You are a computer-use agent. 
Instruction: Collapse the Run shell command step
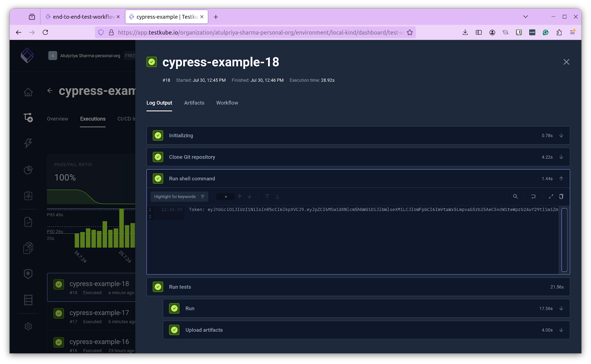coord(561,179)
